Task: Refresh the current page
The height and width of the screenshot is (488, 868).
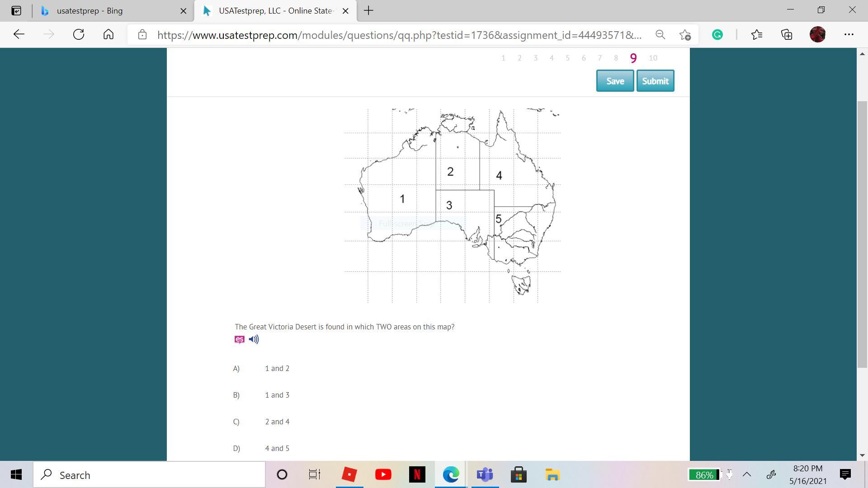Action: pos(79,35)
